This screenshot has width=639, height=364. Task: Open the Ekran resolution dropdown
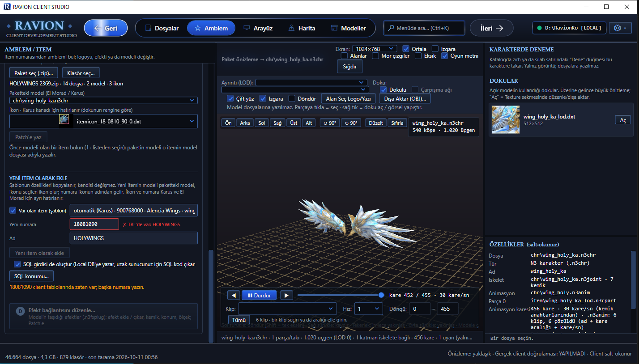pyautogui.click(x=375, y=49)
